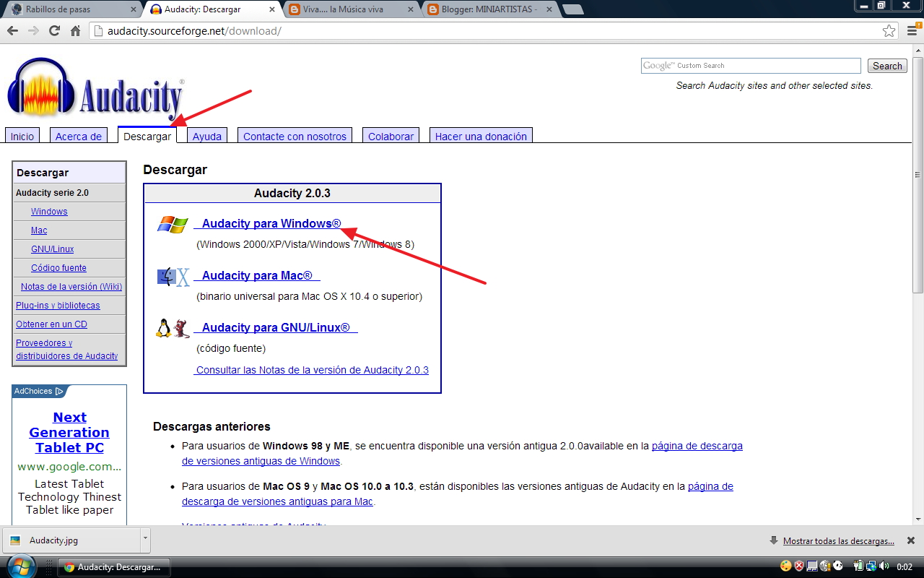The width and height of the screenshot is (924, 578).
Task: Click Mostrar todas las descargas link
Action: point(839,540)
